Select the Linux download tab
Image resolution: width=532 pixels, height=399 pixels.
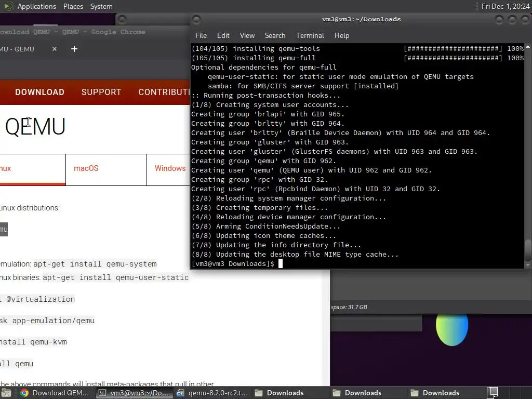click(33, 170)
